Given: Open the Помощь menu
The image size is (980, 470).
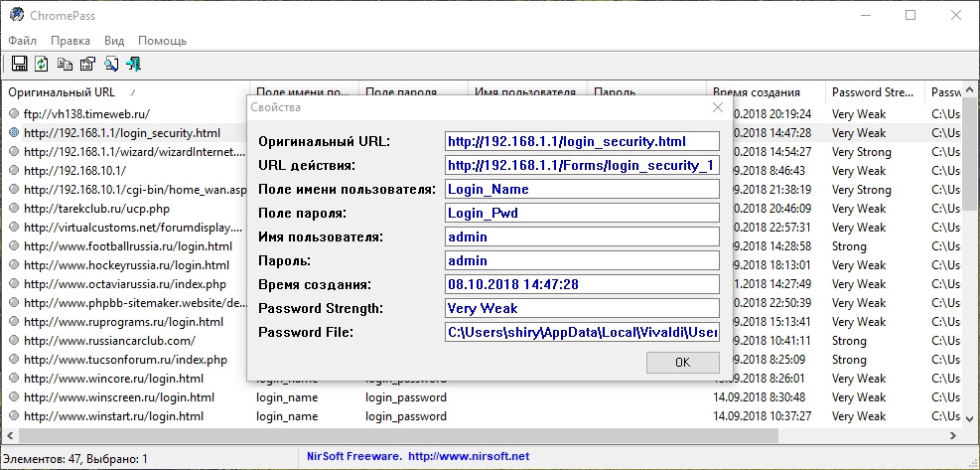Looking at the screenshot, I should (x=163, y=41).
